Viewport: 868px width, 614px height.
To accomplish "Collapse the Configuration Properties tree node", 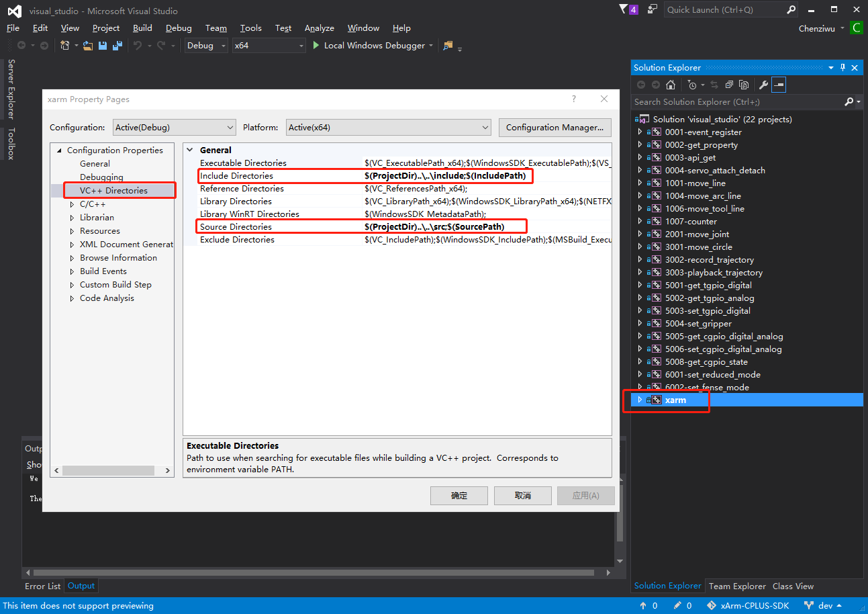I will 59,150.
